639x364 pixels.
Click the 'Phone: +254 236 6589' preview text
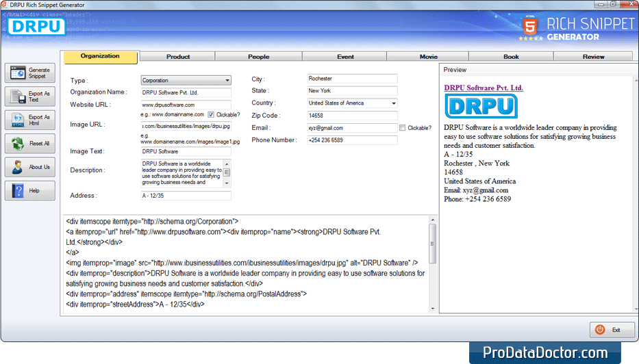pos(477,199)
